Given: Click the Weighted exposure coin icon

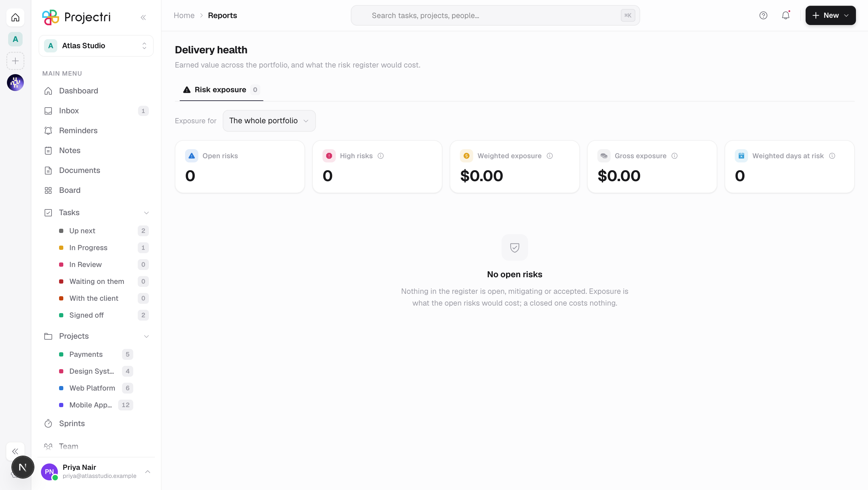Looking at the screenshot, I should tap(466, 156).
